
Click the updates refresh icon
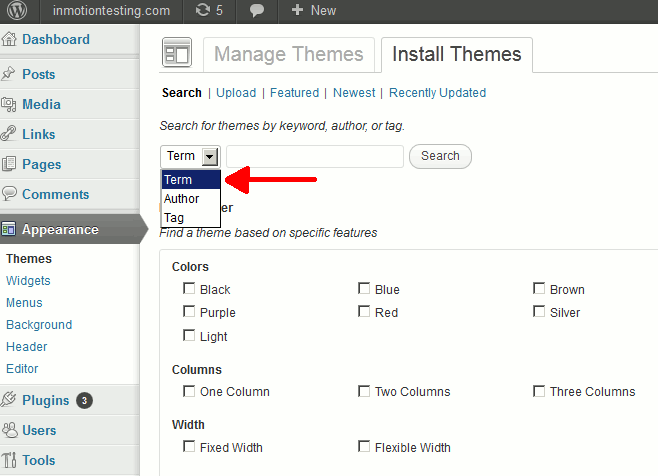pos(203,11)
